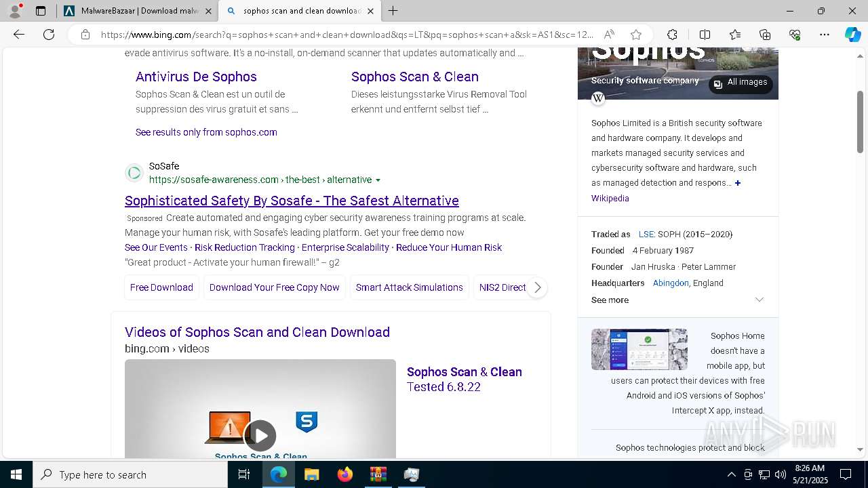Expand the SoSafe URL dropdown arrow
This screenshot has width=868, height=488.
tap(378, 180)
